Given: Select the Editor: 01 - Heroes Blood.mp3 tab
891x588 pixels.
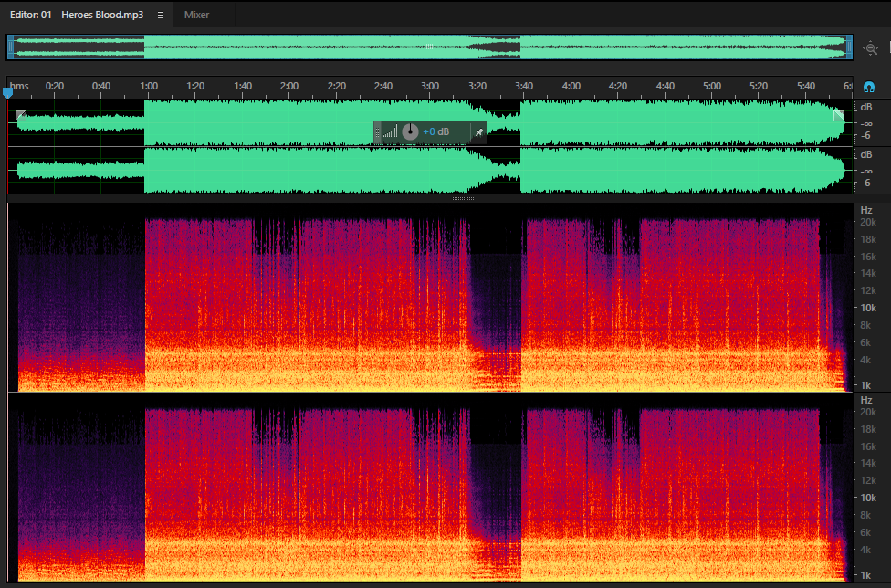Looking at the screenshot, I should (x=77, y=15).
